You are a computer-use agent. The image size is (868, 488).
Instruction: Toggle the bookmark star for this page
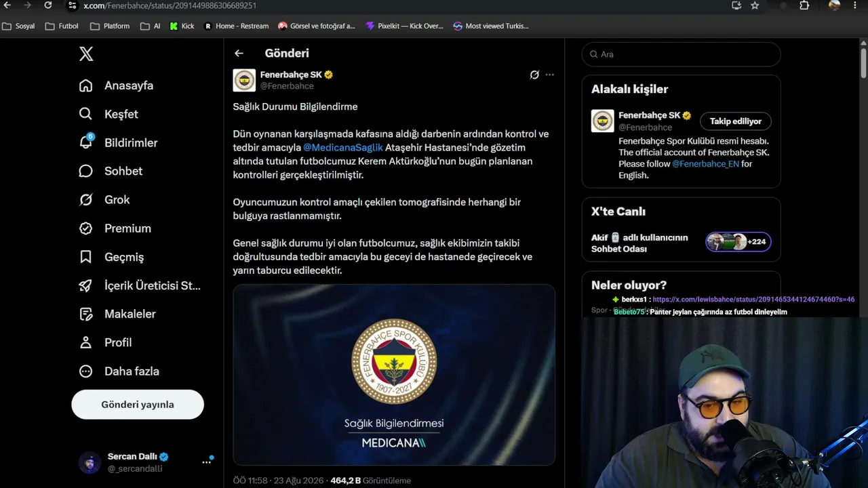point(755,5)
